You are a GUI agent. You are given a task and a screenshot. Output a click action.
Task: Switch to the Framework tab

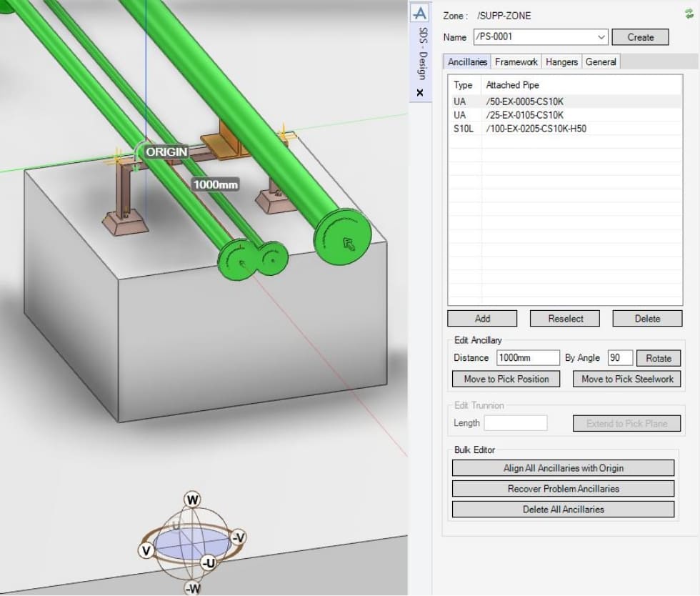coord(516,62)
